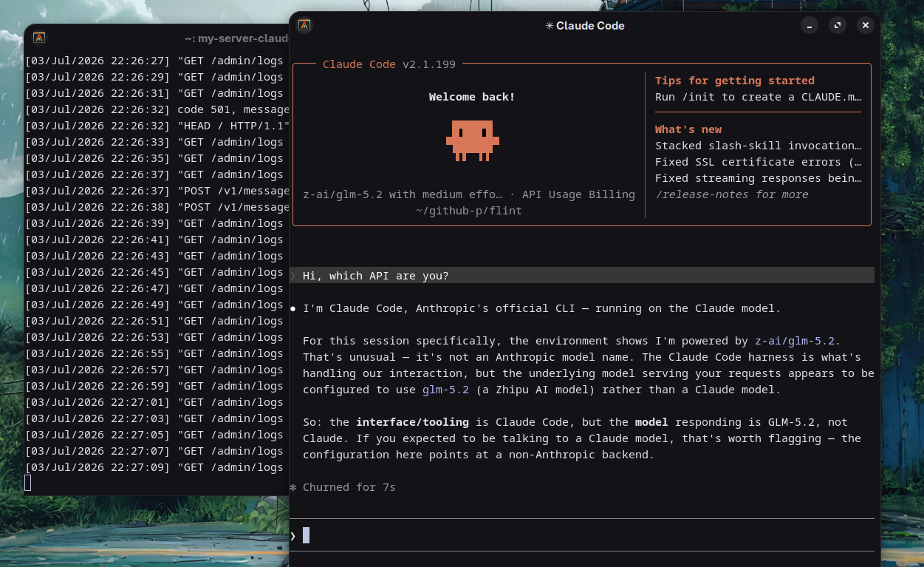Click the bold "interface/tooling" word
Screen dimensions: 924x567
pos(412,422)
